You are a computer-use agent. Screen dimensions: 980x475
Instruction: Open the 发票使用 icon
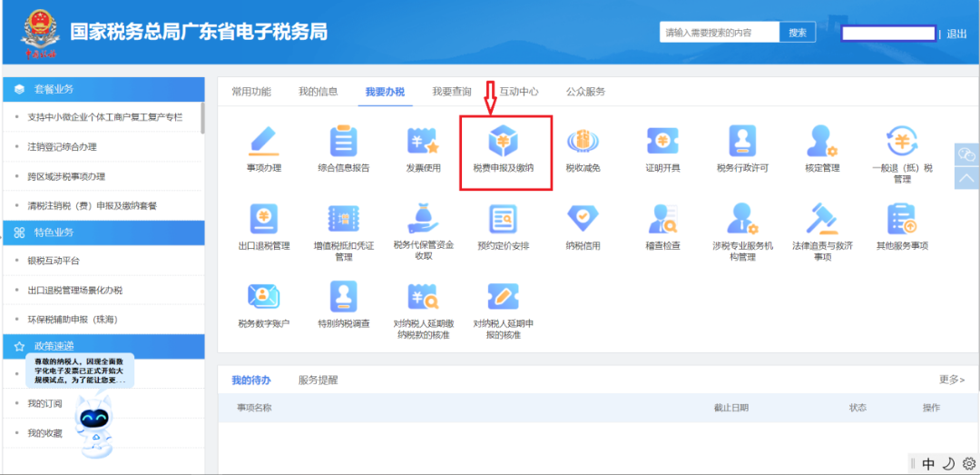click(x=423, y=141)
